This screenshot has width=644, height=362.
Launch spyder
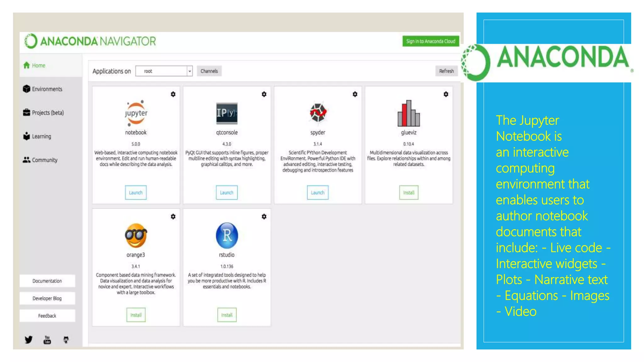coord(318,193)
